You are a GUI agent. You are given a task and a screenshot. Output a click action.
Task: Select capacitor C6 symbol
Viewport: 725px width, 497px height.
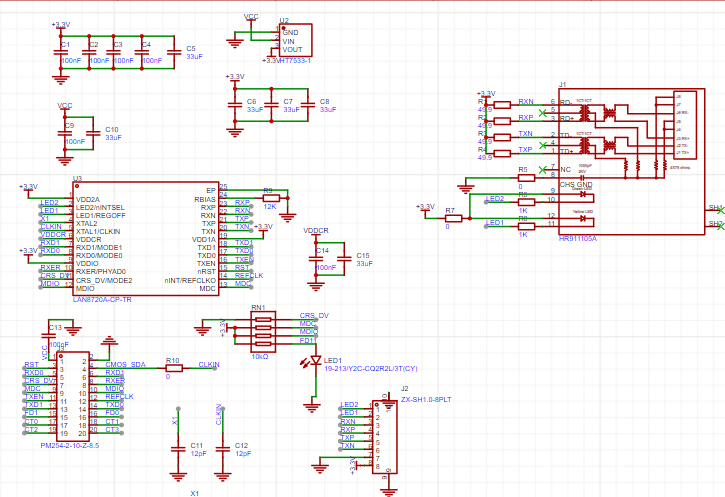pos(235,105)
